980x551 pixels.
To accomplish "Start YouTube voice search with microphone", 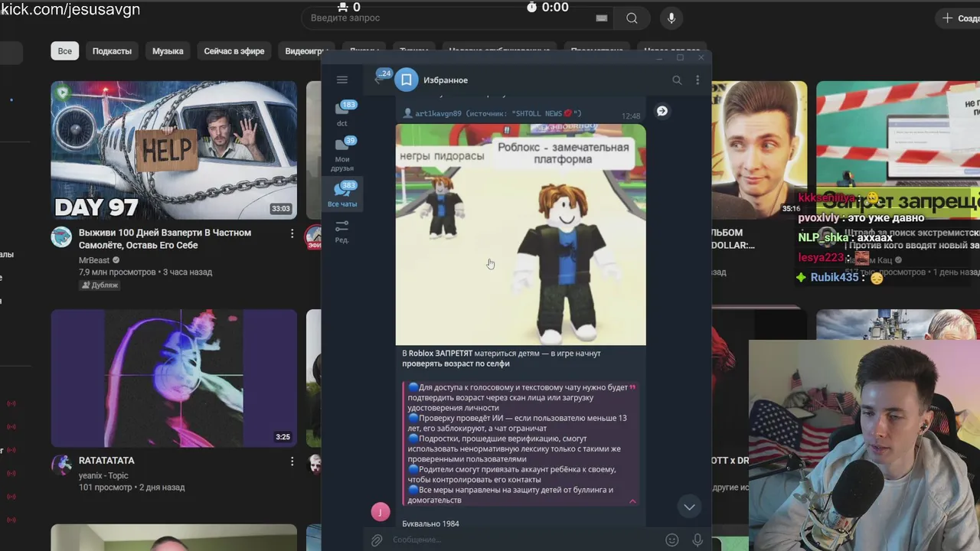I will point(671,18).
